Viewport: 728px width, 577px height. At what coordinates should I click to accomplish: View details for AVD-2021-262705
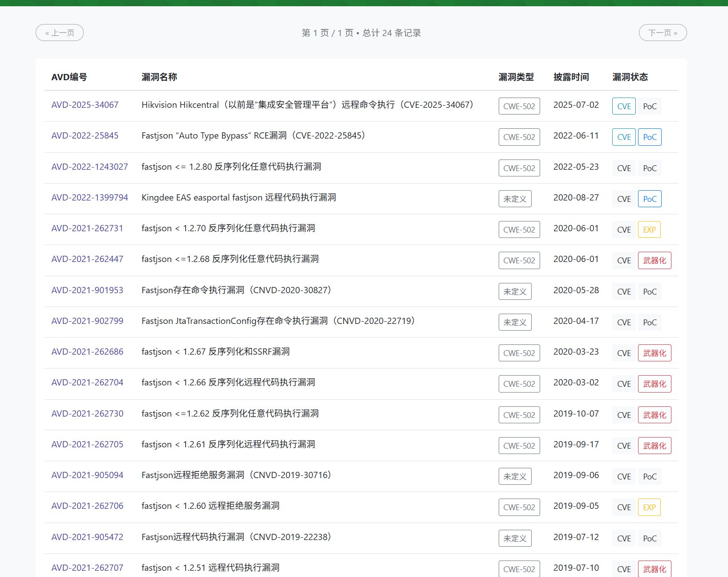pos(87,444)
